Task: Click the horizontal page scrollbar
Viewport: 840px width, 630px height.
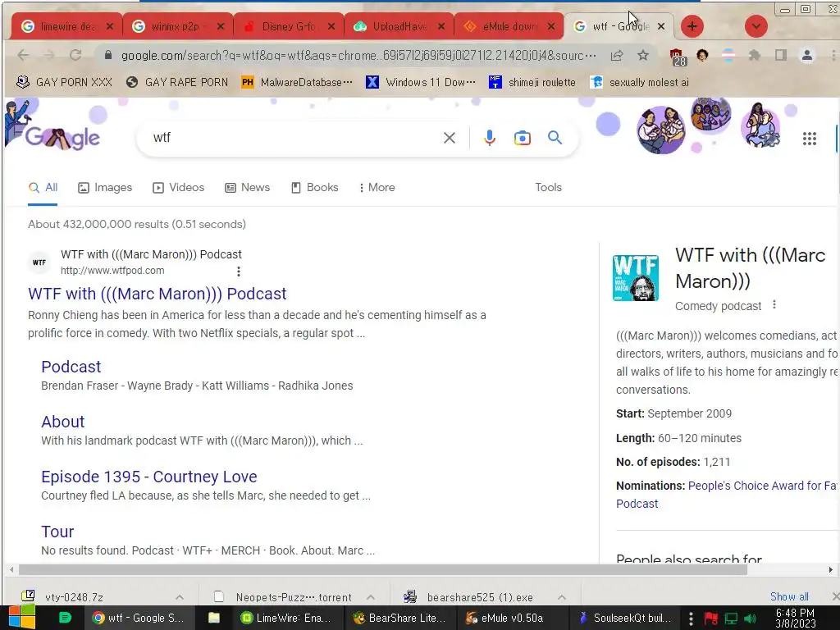Action: tap(382, 569)
